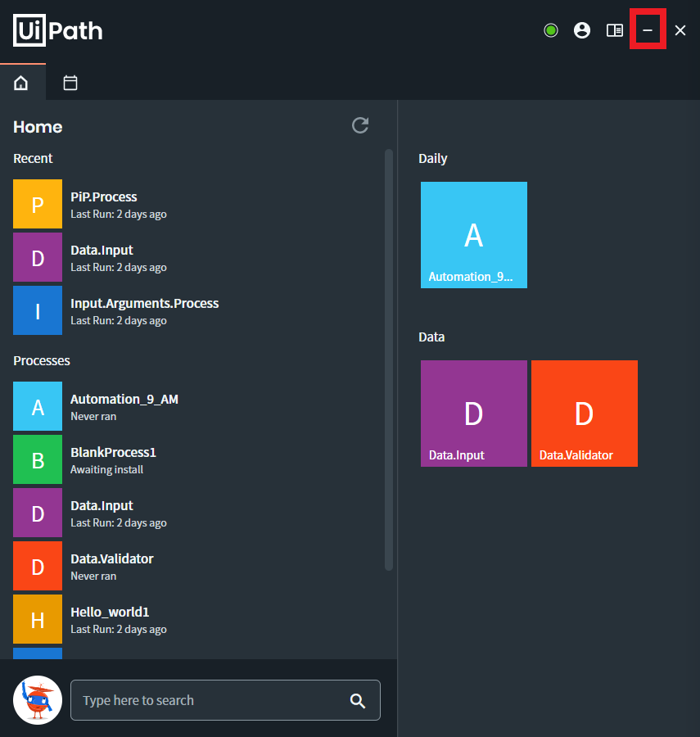The height and width of the screenshot is (737, 700).
Task: Click the search magnifier icon
Action: [358, 700]
